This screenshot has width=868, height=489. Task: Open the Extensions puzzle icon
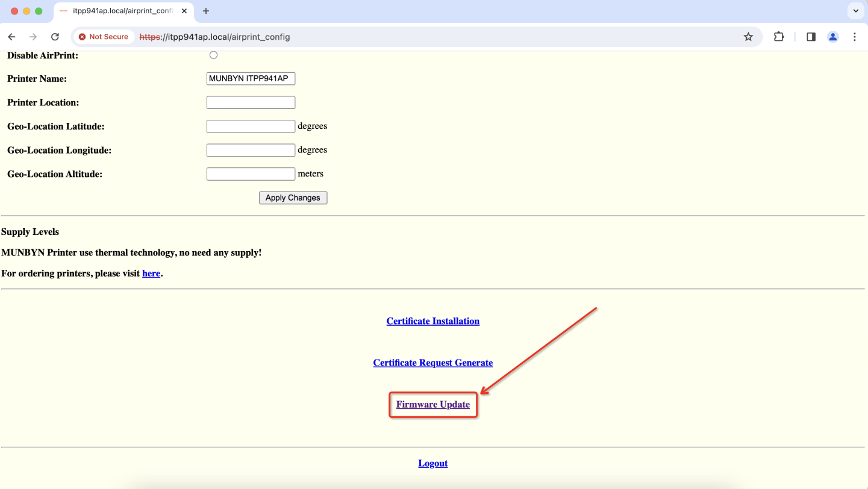coord(779,37)
